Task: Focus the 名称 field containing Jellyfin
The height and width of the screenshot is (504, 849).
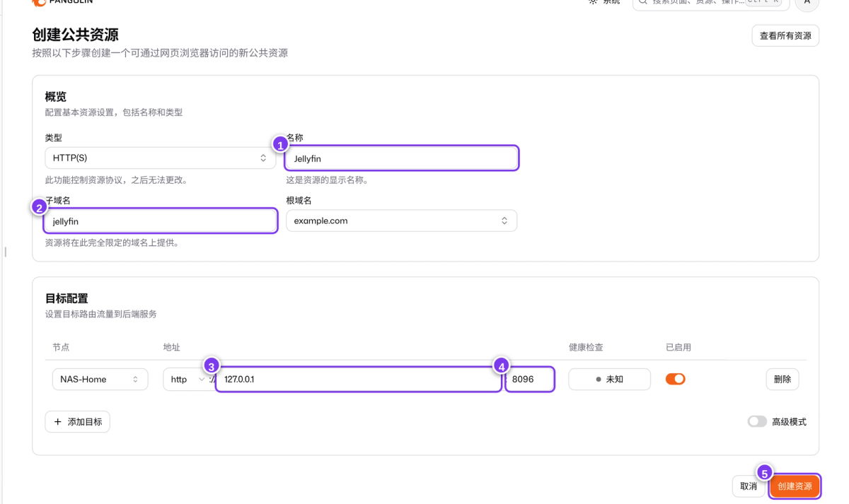Action: pyautogui.click(x=402, y=158)
